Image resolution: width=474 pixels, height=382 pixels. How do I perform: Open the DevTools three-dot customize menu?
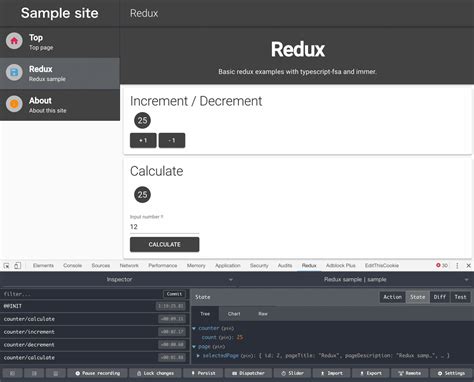tap(457, 266)
